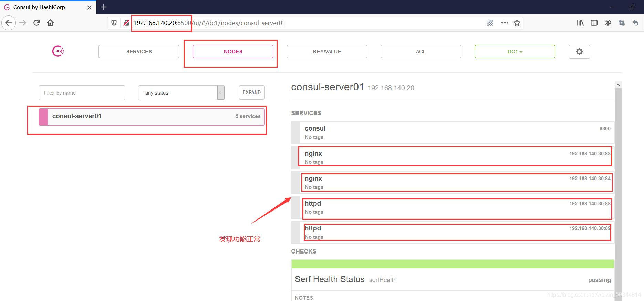Open the Firefox account icon
Image resolution: width=644 pixels, height=301 pixels.
point(608,23)
